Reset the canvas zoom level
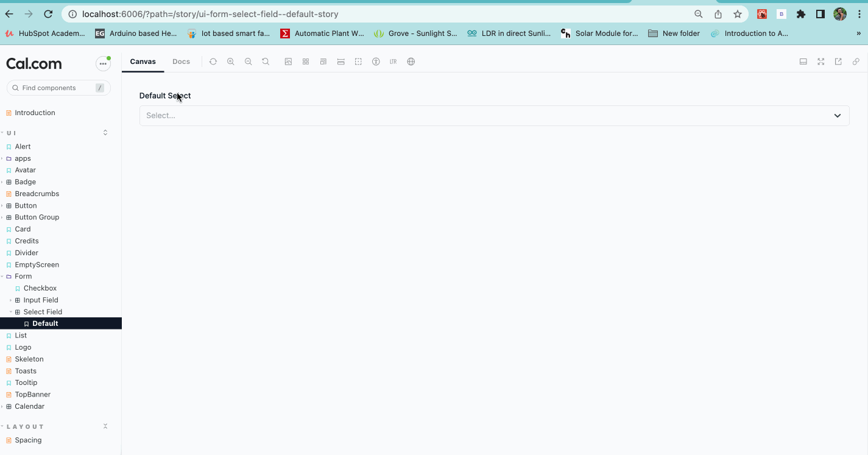Screen dimensions: 868x455 (266, 61)
